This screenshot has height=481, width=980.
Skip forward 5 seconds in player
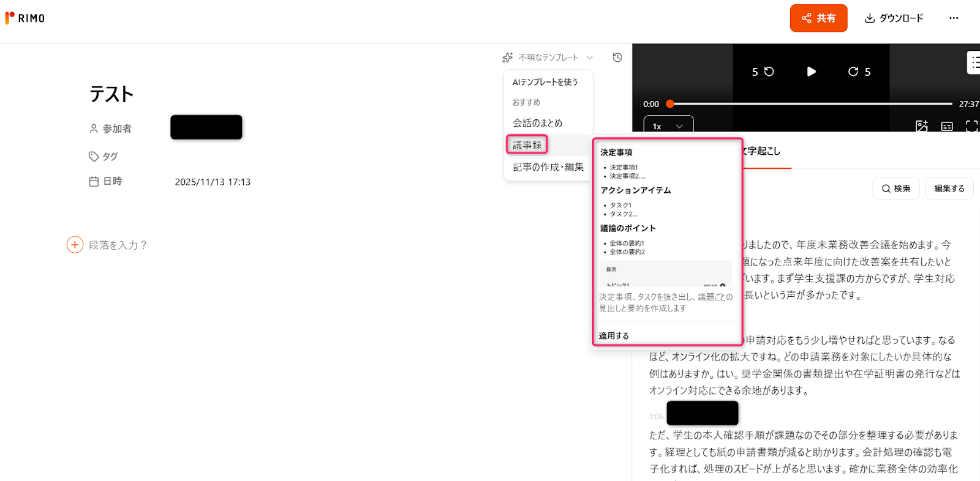pyautogui.click(x=859, y=72)
